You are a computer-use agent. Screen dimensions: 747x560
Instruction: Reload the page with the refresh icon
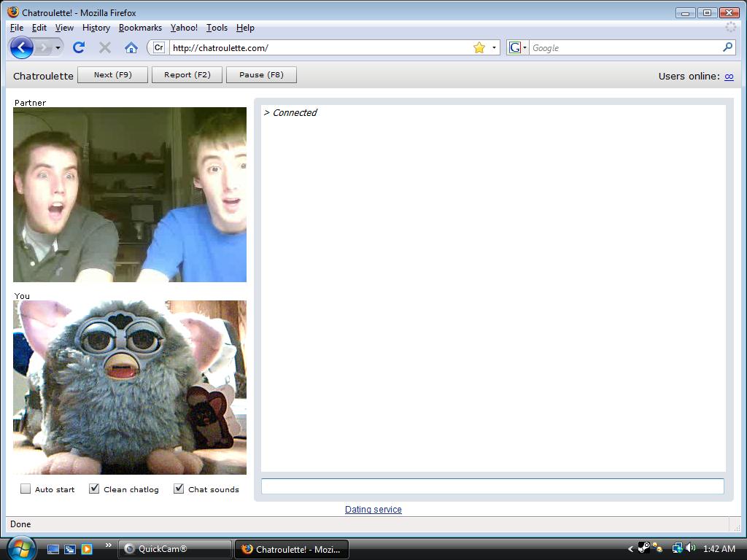click(x=79, y=47)
